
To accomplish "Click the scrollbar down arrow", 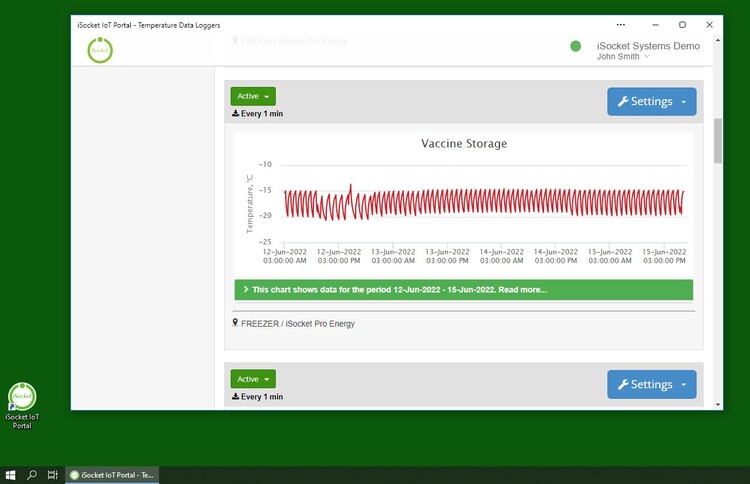I will [717, 405].
